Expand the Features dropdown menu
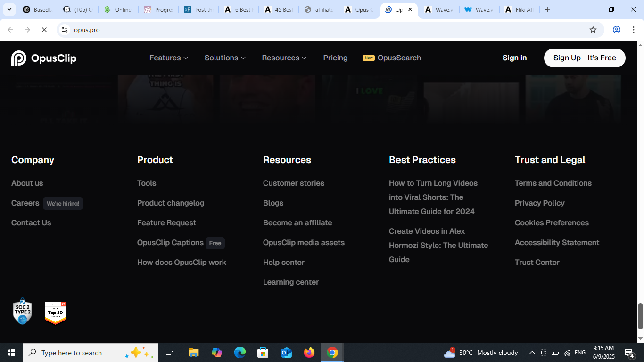Screen dimensions: 644x362 pos(169,58)
